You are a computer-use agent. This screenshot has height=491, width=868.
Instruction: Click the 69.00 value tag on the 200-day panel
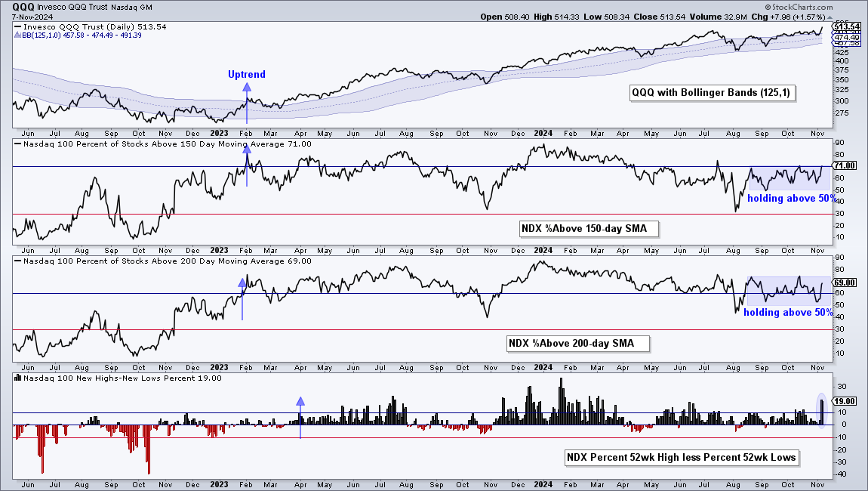[x=845, y=283]
